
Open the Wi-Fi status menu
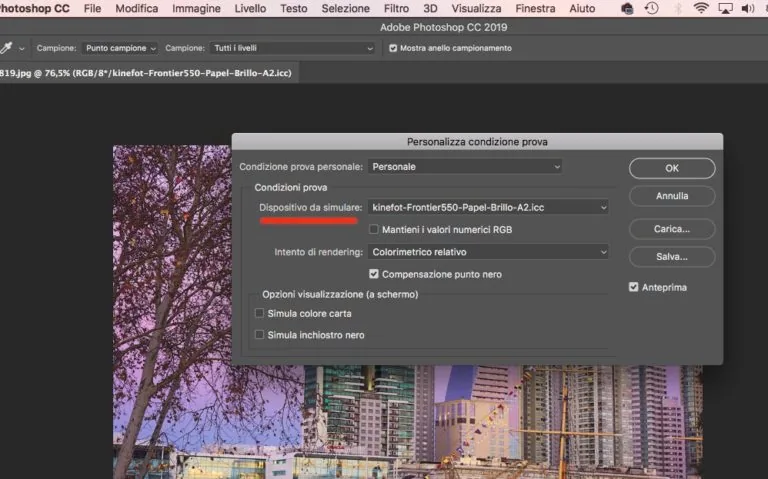coord(701,8)
